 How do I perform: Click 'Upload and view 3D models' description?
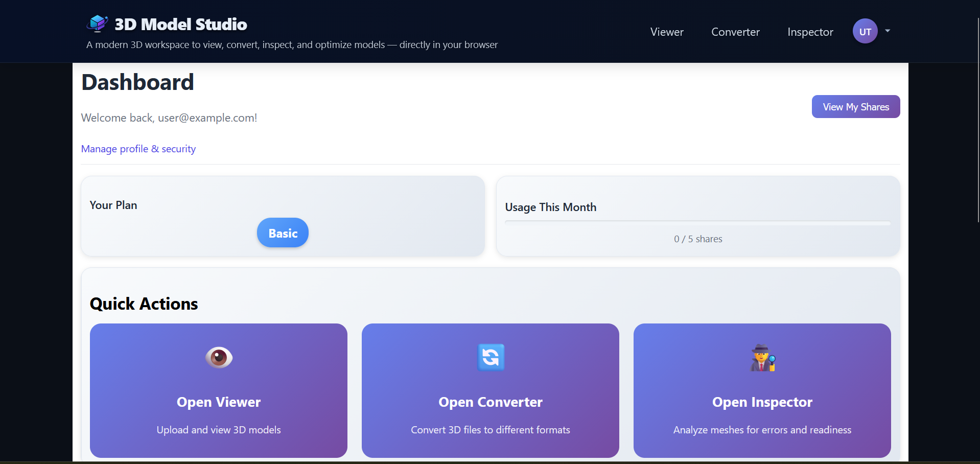(x=219, y=430)
